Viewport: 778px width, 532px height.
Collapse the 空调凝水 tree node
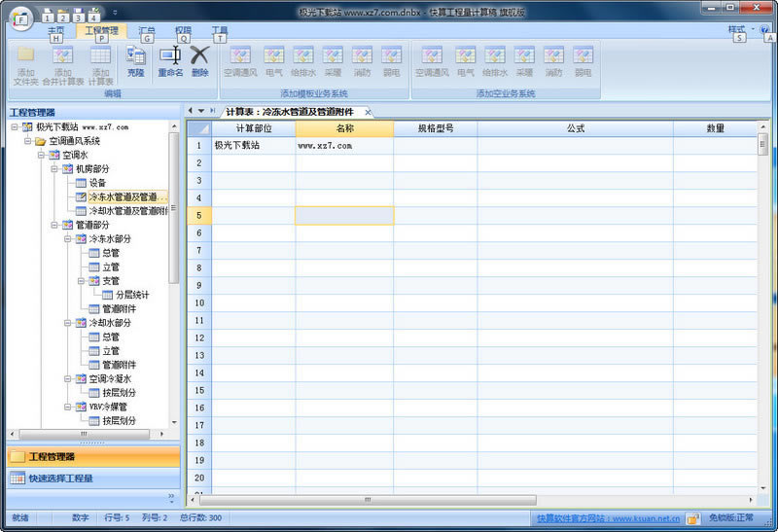pos(68,379)
